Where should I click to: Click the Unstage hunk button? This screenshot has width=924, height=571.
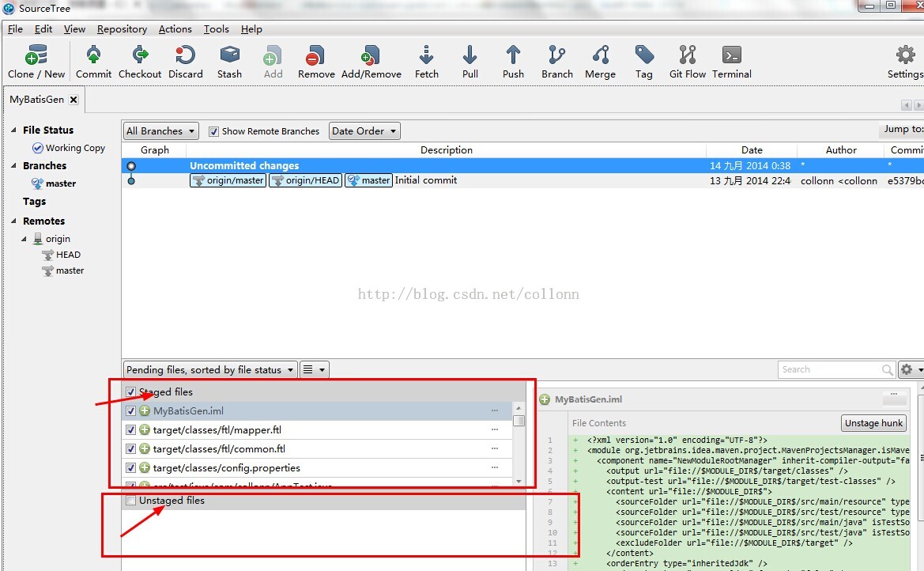(873, 422)
